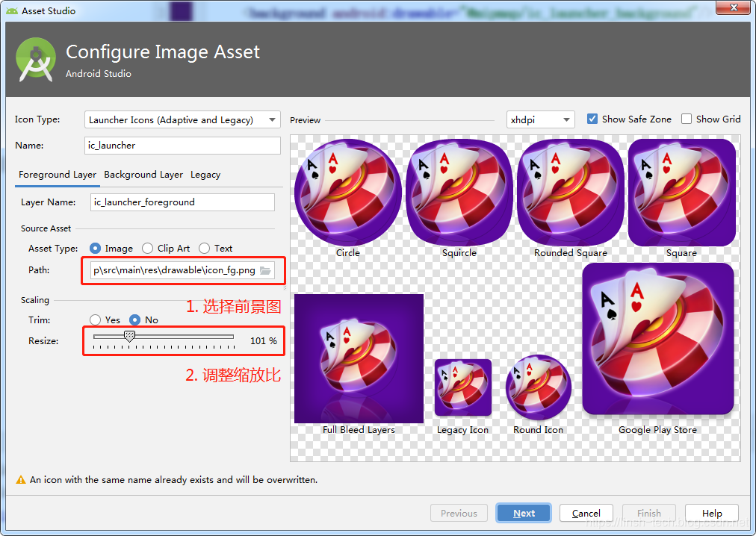Choose Text asset type radio button
The height and width of the screenshot is (536, 756).
pyautogui.click(x=205, y=249)
